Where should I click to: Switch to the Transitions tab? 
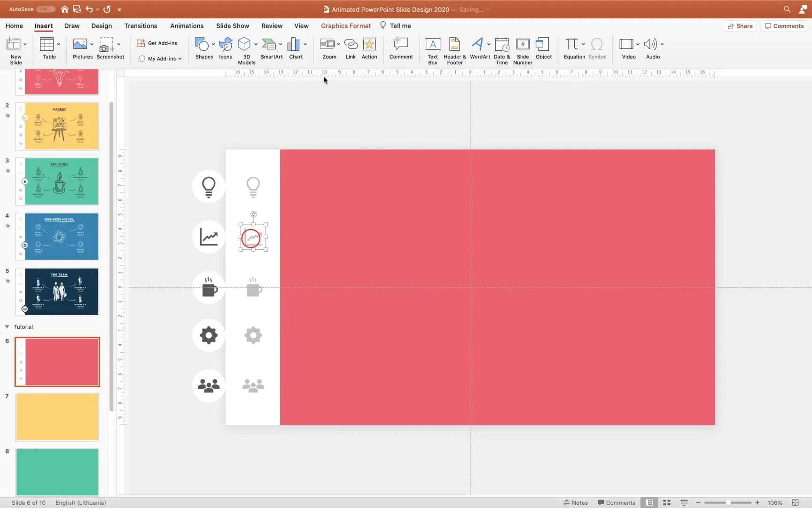[141, 26]
